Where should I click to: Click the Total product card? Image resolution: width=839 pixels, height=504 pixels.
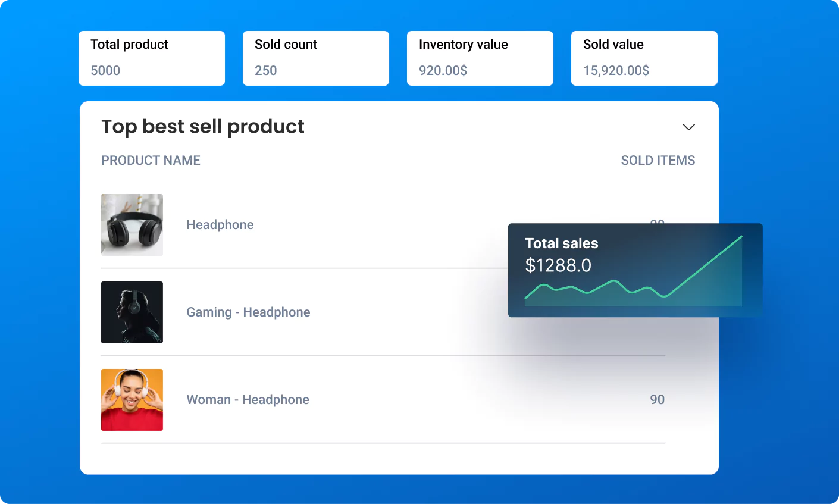[x=152, y=58]
